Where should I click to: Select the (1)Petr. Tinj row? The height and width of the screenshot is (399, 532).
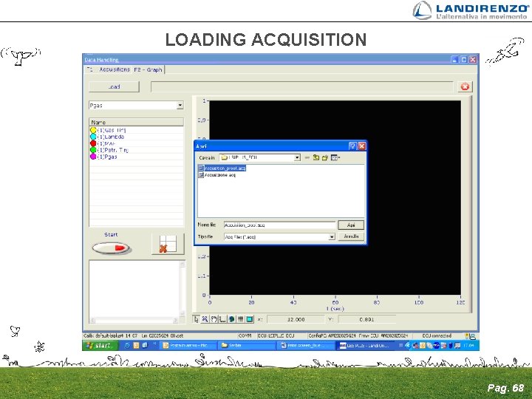coord(137,150)
